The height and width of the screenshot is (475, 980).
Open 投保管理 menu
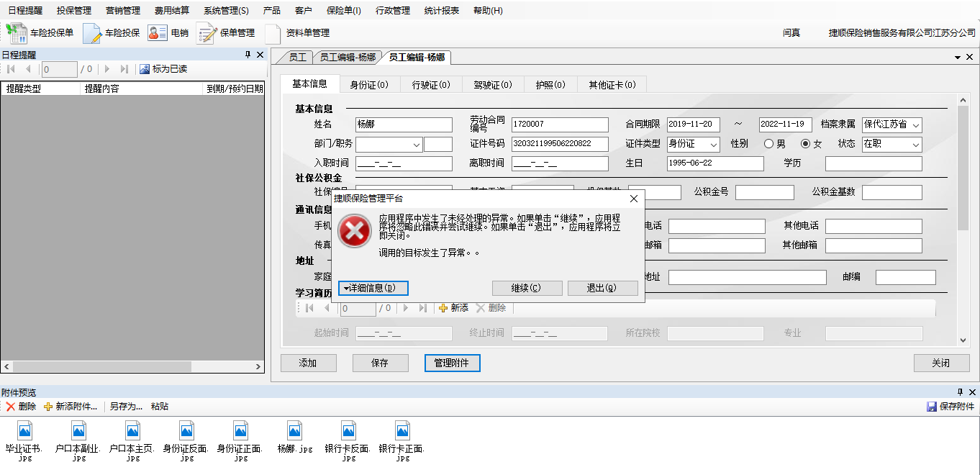(x=74, y=11)
